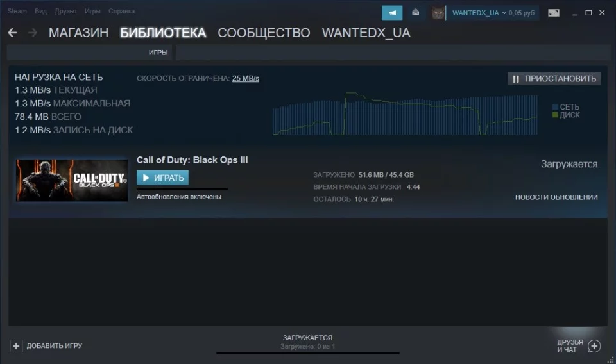
Task: Click the Black Ops III game thumbnail
Action: [72, 180]
